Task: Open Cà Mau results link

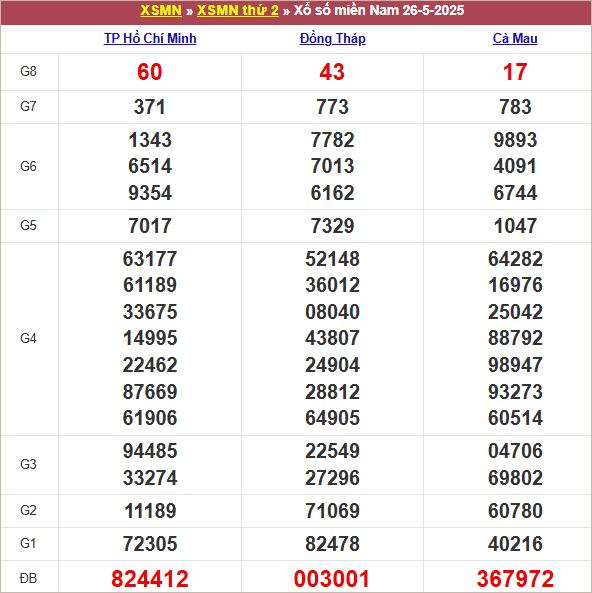Action: coord(515,39)
